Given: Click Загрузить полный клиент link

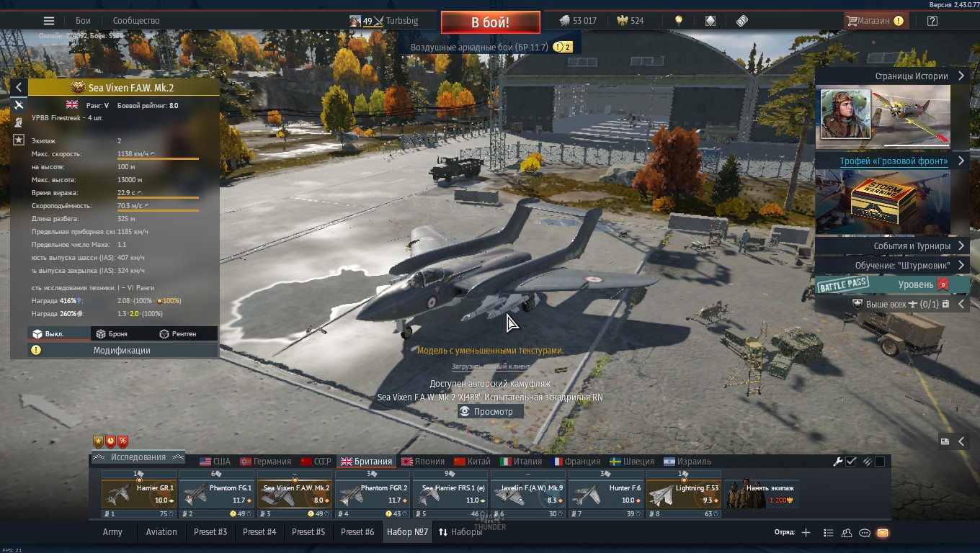Looking at the screenshot, I should point(490,367).
